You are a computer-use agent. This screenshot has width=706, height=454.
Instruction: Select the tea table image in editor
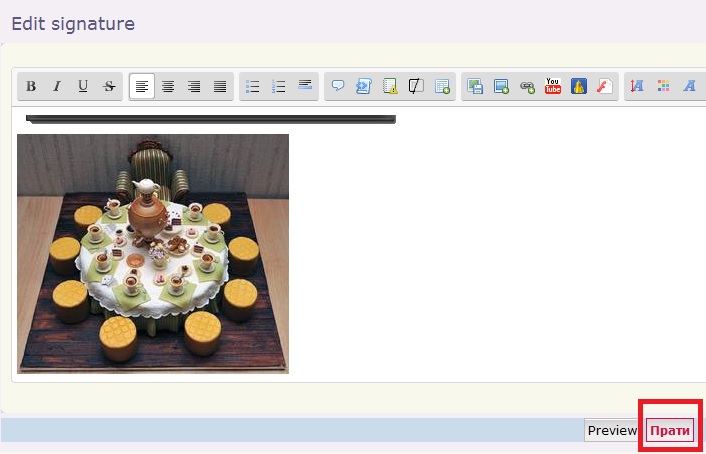coord(153,254)
